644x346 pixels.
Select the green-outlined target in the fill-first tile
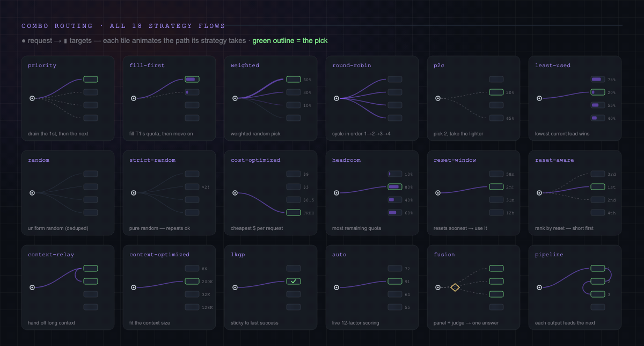192,79
